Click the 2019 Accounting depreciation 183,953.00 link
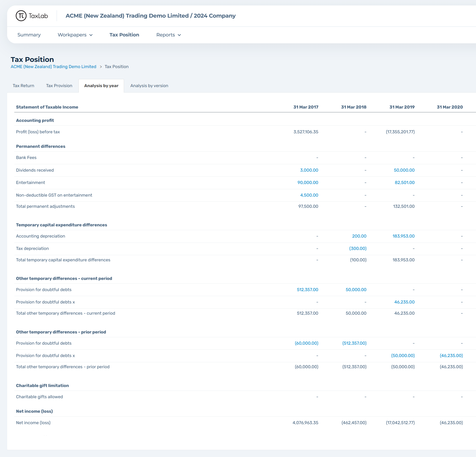 (403, 236)
